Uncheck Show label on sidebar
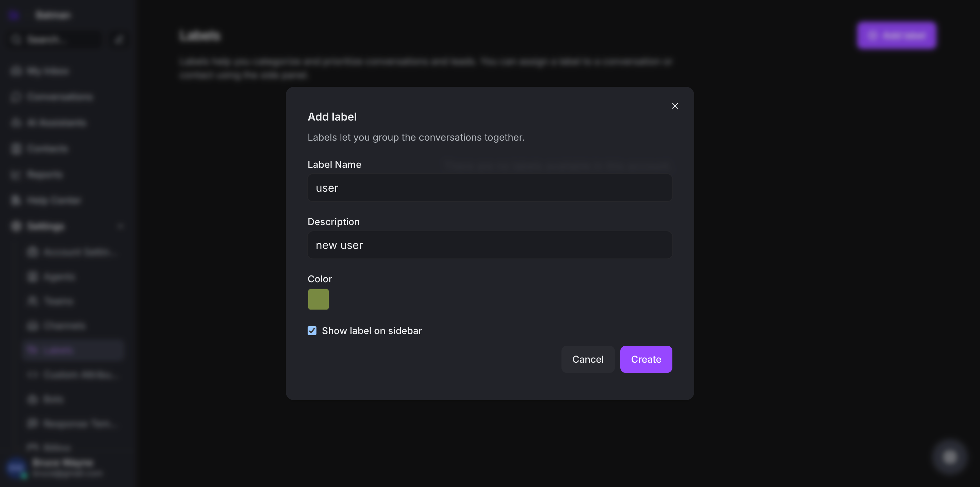 312,330
